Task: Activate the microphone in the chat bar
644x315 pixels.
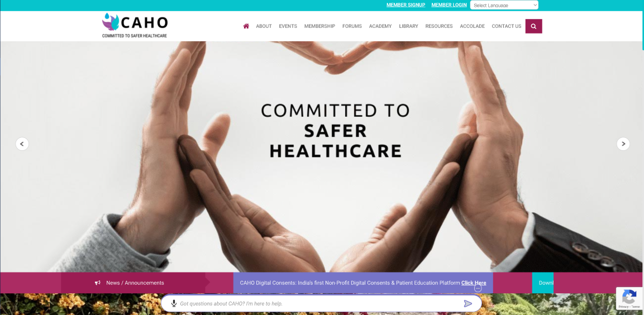Action: pyautogui.click(x=174, y=303)
